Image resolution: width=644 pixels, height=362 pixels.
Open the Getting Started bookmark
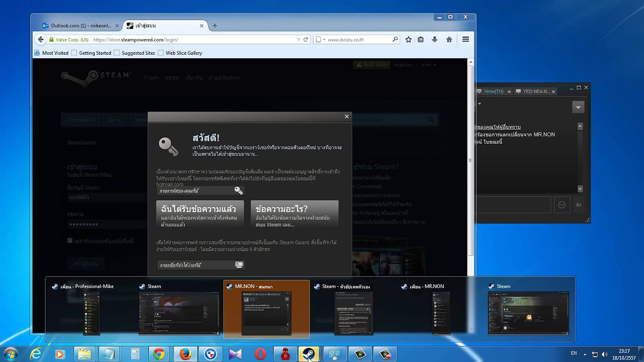(x=91, y=53)
